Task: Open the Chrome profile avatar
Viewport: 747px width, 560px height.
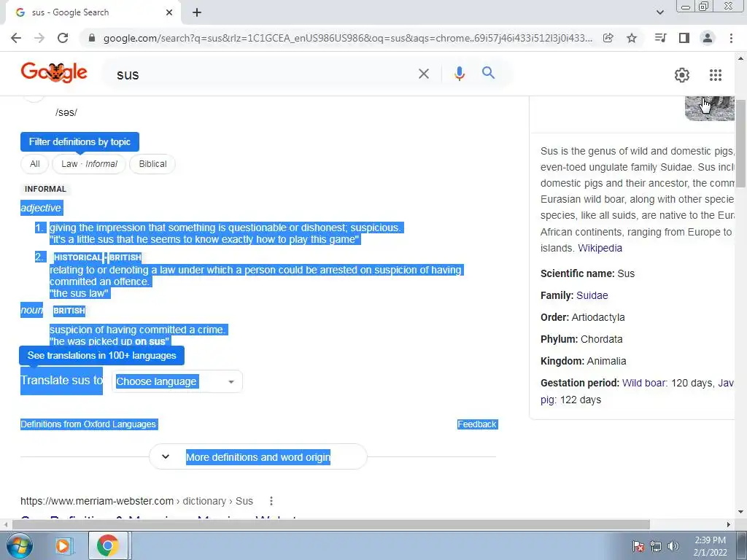Action: [708, 38]
